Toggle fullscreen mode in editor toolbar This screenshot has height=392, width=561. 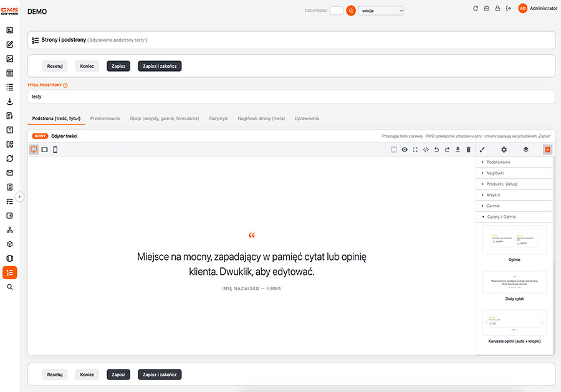(x=415, y=150)
